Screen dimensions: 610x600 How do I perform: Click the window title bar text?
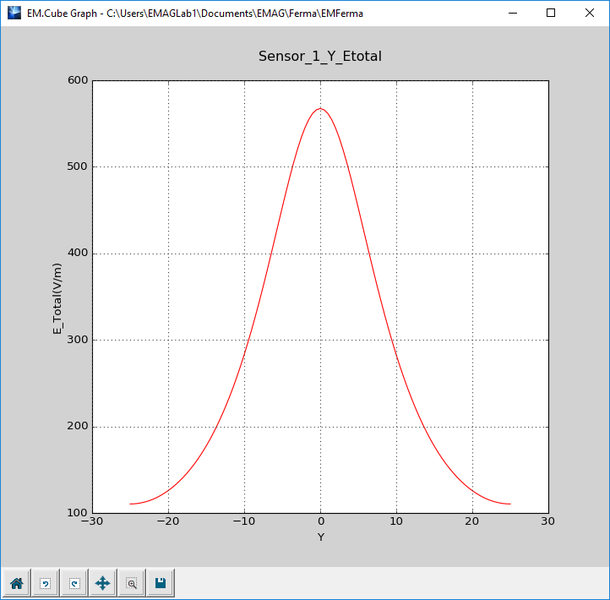pos(194,13)
